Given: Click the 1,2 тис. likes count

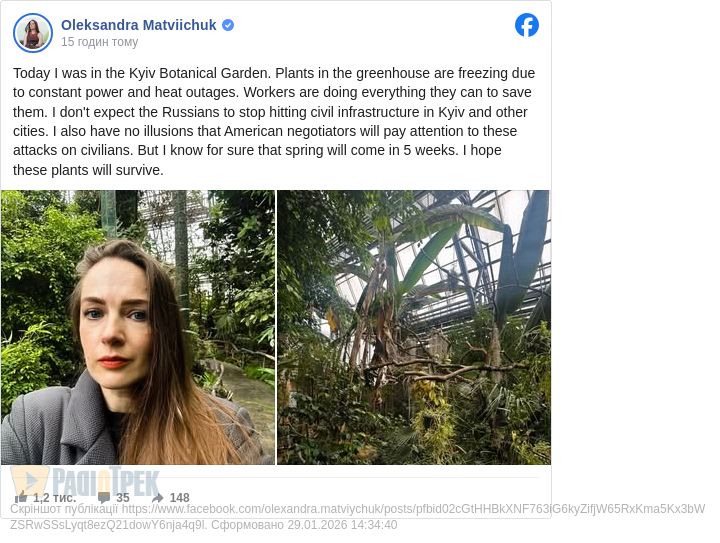Looking at the screenshot, I should tap(54, 498).
